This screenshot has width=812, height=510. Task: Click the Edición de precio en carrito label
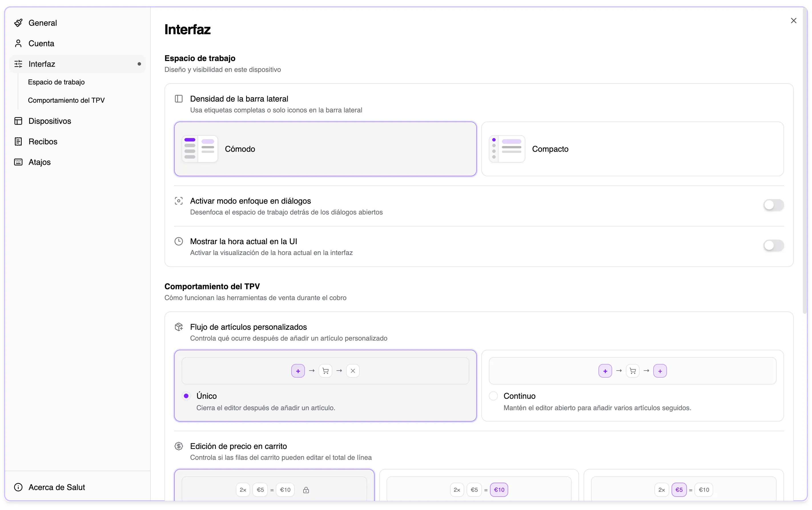pyautogui.click(x=238, y=446)
